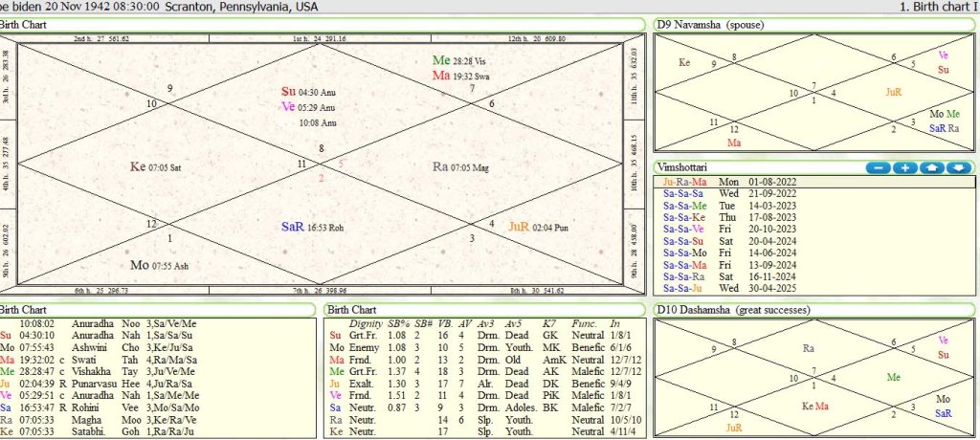Click the Dignity column header
The image size is (980, 440).
click(x=365, y=324)
